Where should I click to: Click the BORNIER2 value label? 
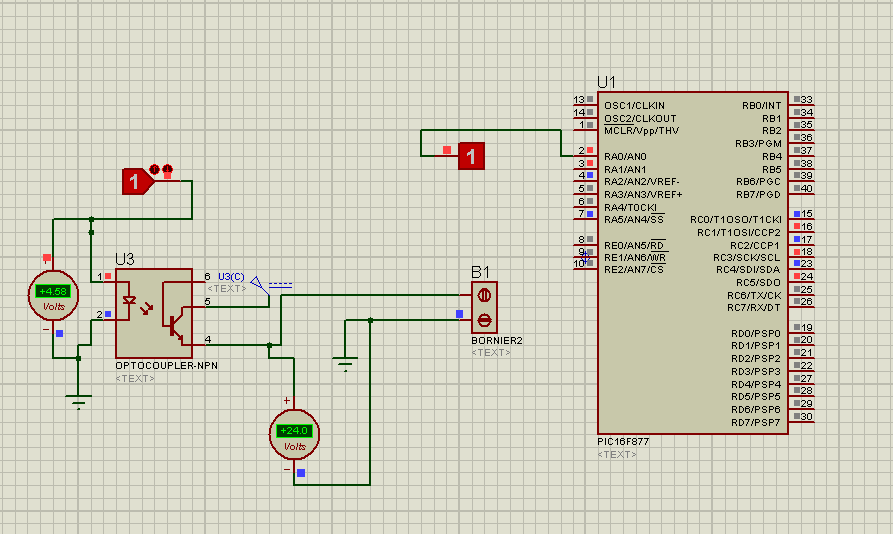(x=497, y=340)
